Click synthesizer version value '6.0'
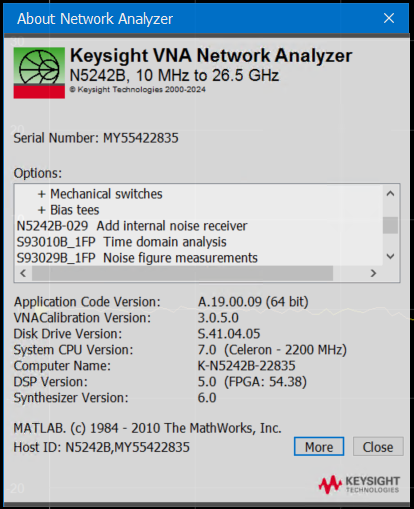Viewport: 414px width, 509px height. click(207, 398)
